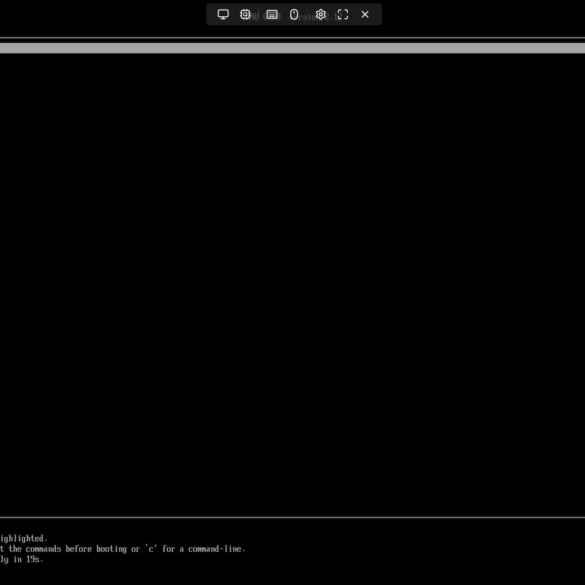Screen dimensions: 585x585
Task: Open the gear settings icon
Action: 320,15
